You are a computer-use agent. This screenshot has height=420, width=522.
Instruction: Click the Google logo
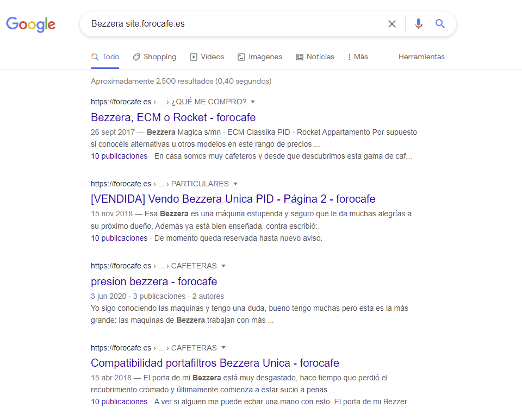(30, 24)
